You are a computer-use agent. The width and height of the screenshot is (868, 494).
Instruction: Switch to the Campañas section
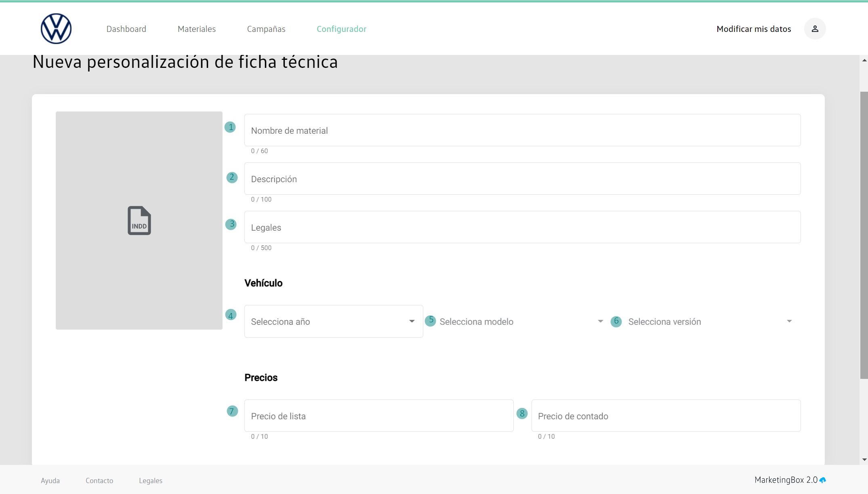[x=266, y=29]
